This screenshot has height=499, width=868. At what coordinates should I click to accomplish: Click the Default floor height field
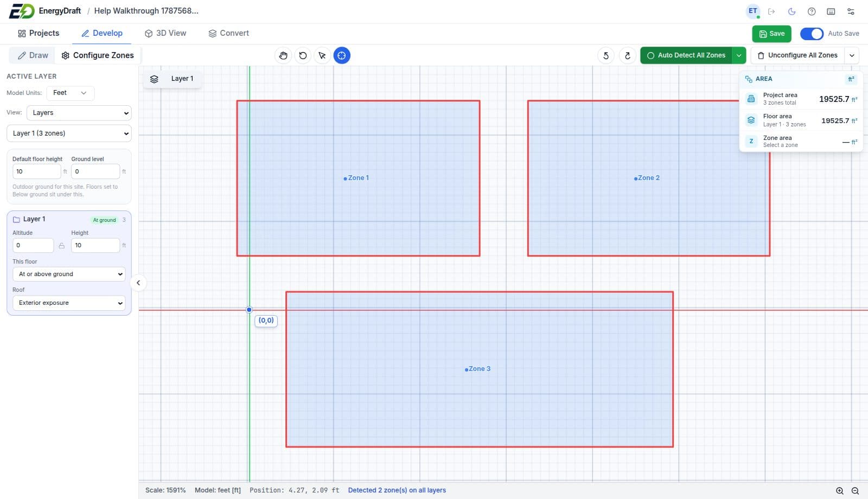pos(36,171)
